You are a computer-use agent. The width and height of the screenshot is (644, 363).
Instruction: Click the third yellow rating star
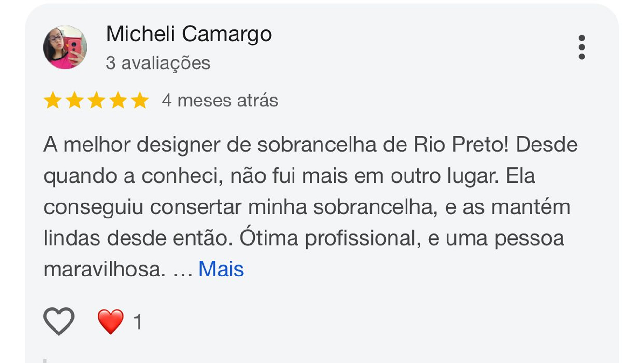pyautogui.click(x=96, y=101)
